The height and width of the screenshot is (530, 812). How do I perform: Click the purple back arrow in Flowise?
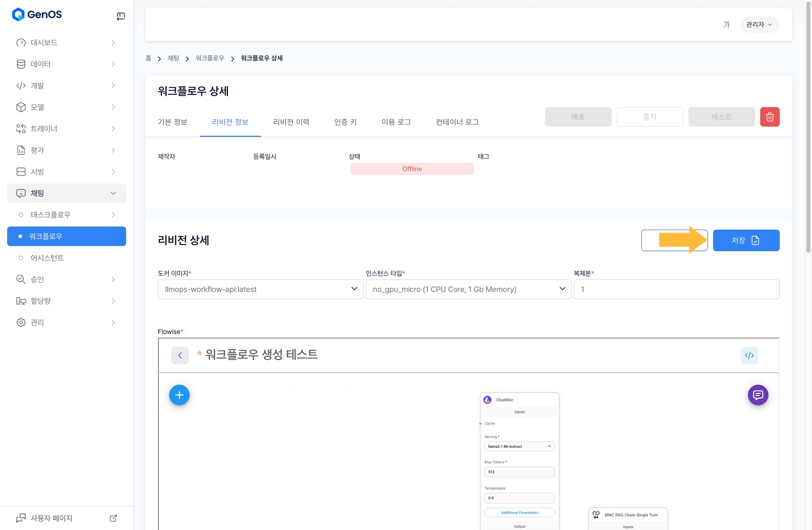180,355
